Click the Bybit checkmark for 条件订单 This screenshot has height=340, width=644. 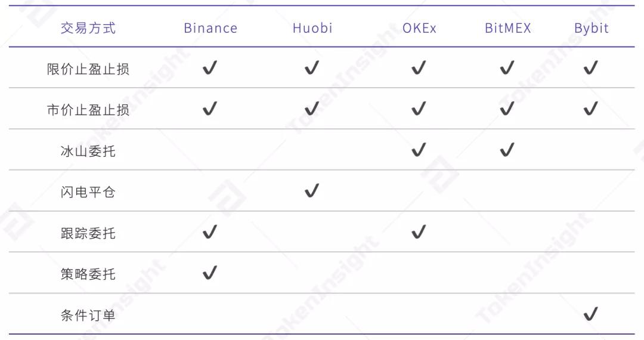[590, 314]
